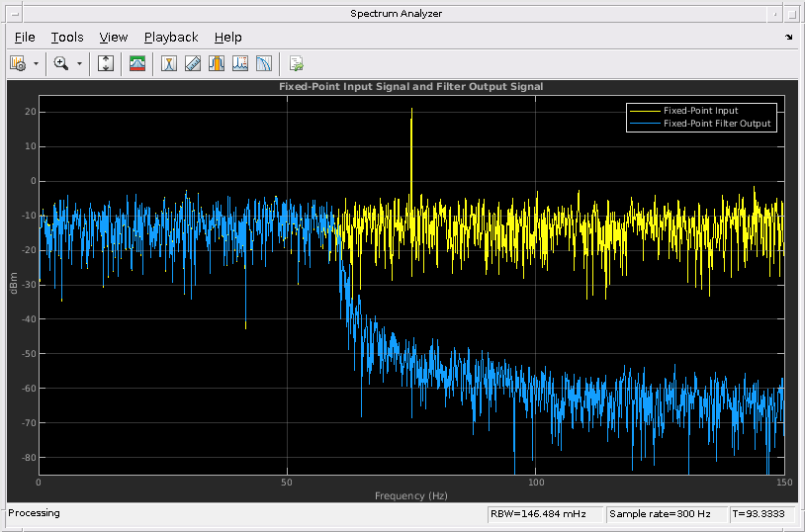
Task: Click the Distortion Measurements icon
Action: 240,63
